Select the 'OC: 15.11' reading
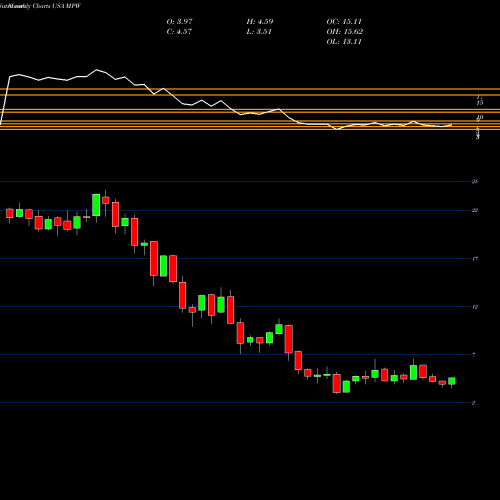 (x=344, y=22)
